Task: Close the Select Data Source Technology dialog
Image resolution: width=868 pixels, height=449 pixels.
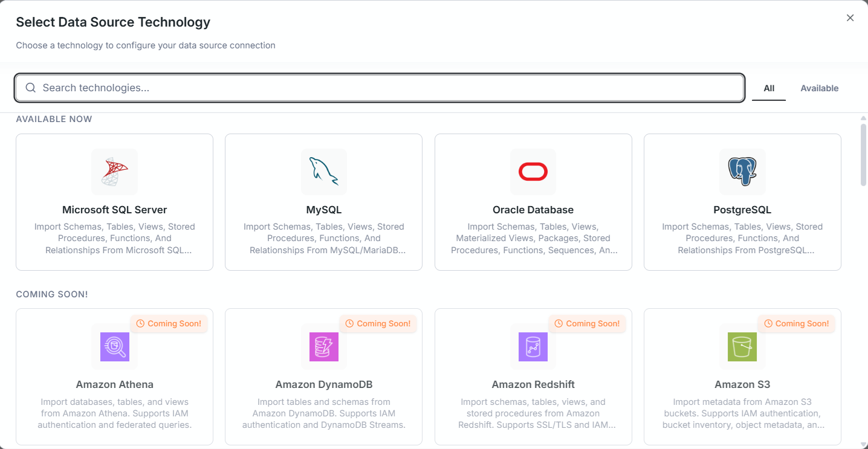Action: (x=850, y=18)
